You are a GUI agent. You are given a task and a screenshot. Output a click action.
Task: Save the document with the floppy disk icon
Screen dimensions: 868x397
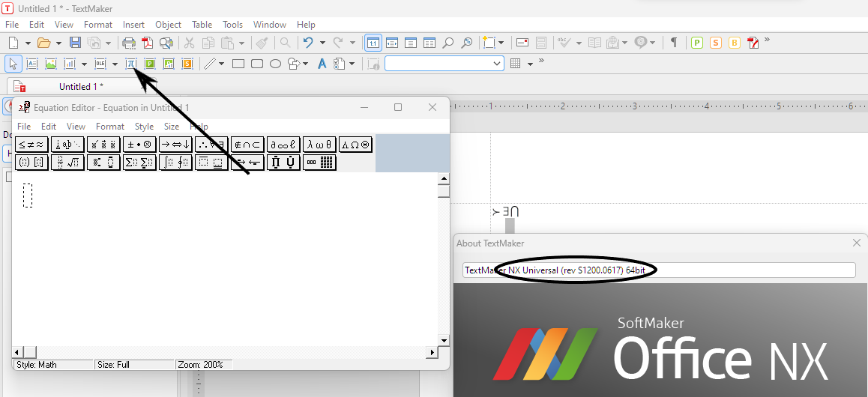75,43
